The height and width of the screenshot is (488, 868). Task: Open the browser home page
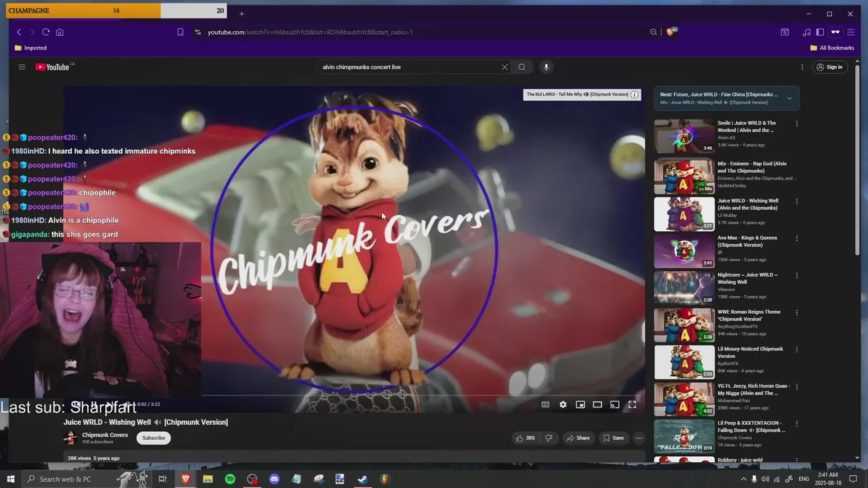(60, 32)
